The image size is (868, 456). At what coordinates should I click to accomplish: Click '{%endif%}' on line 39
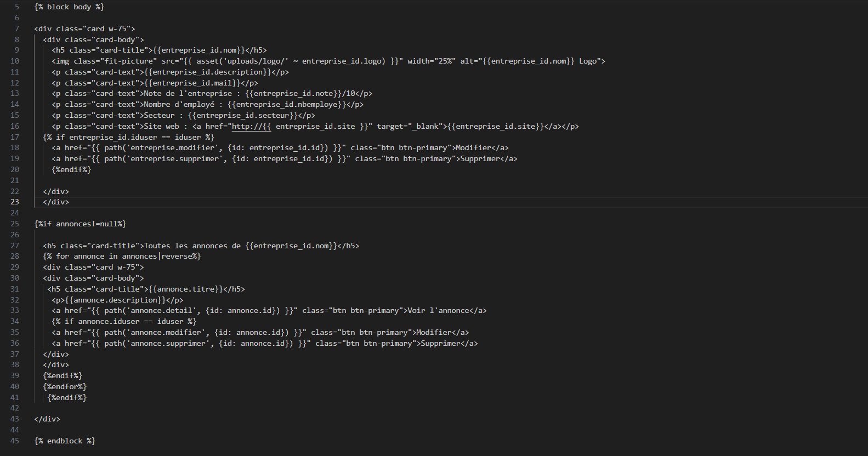(x=63, y=375)
